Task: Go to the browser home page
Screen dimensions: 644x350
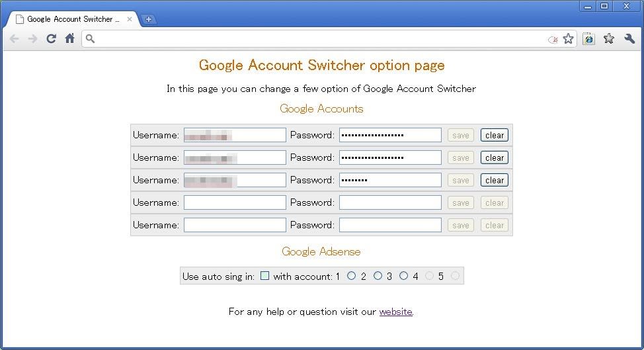Action: tap(69, 39)
